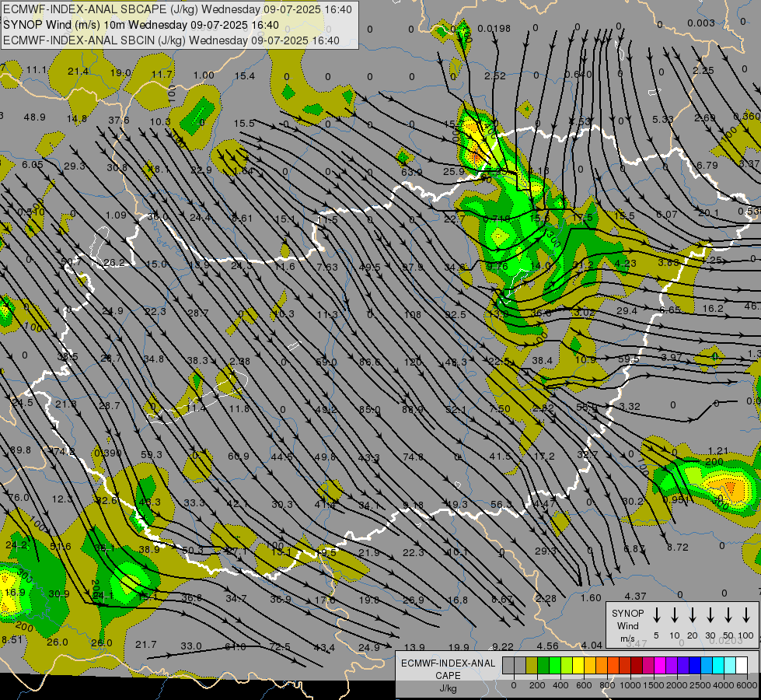Click the map value '0.003' at top right
This screenshot has width=761, height=700.
[x=701, y=23]
